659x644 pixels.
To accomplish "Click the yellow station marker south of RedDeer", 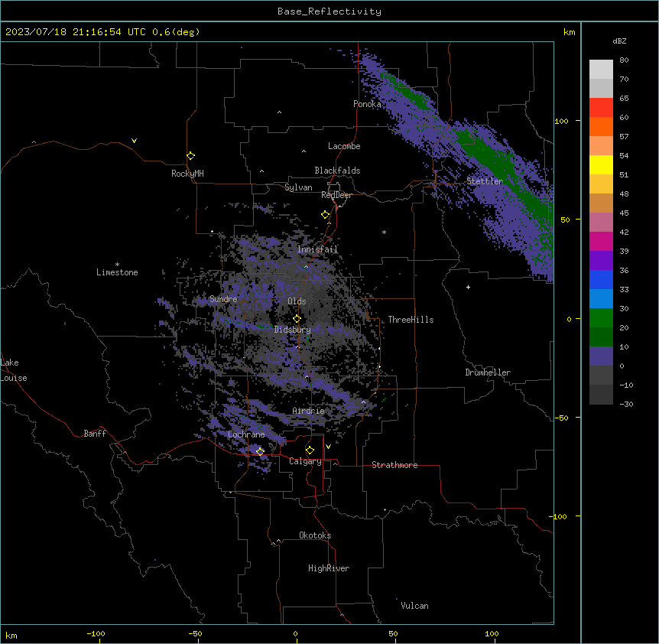I will click(x=325, y=215).
